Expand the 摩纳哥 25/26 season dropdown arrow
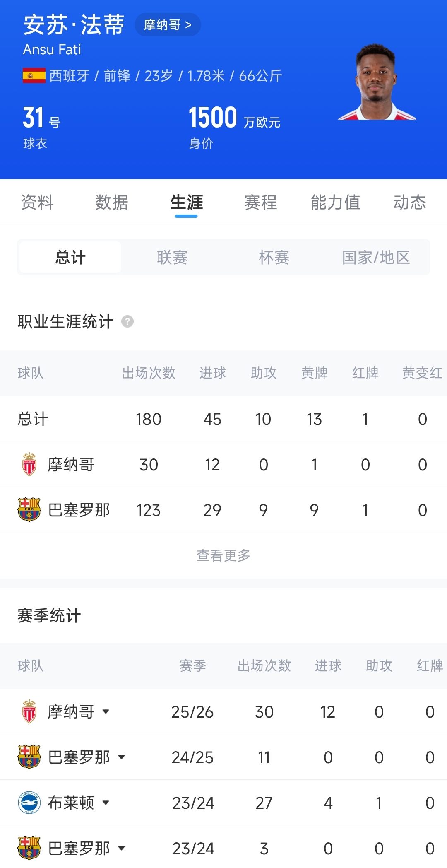Screen dimensions: 447x868 pos(106,711)
